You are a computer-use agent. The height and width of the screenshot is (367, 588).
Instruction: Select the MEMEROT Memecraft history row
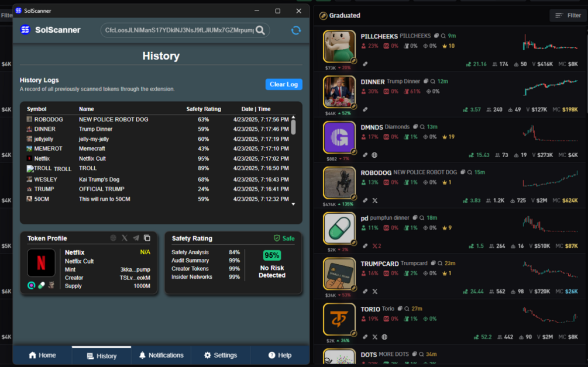coord(158,148)
